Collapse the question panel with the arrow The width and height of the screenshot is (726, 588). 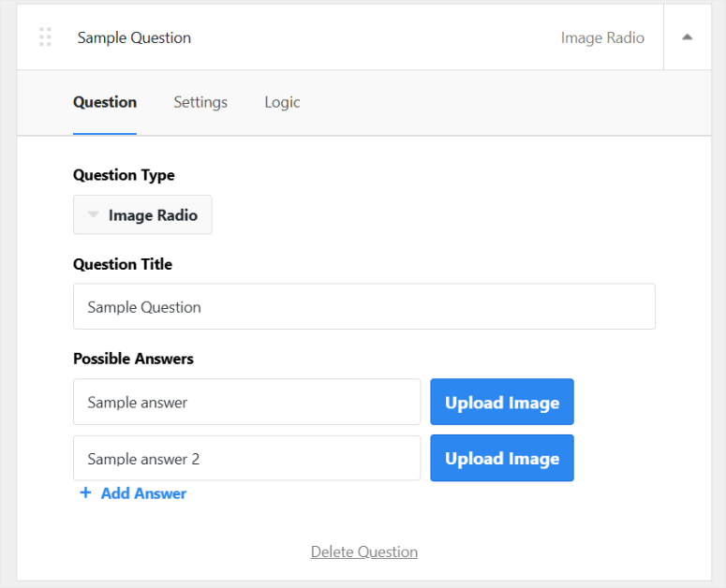tap(687, 37)
